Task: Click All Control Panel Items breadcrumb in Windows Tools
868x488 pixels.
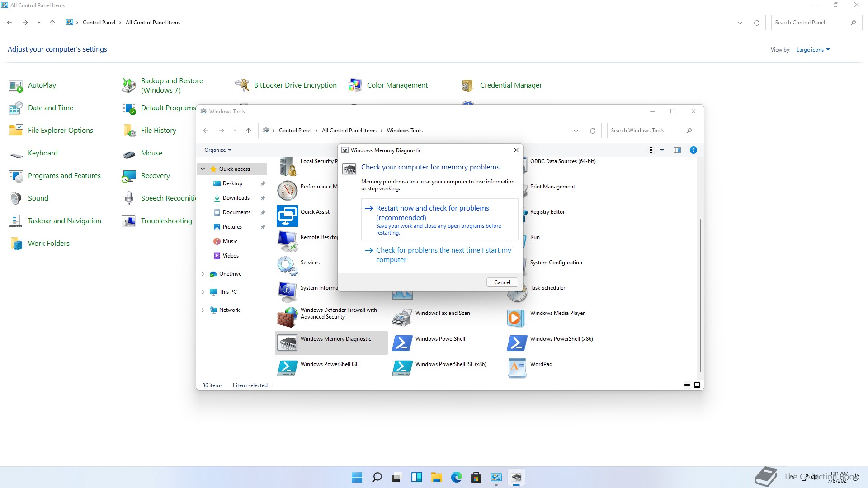Action: tap(349, 131)
